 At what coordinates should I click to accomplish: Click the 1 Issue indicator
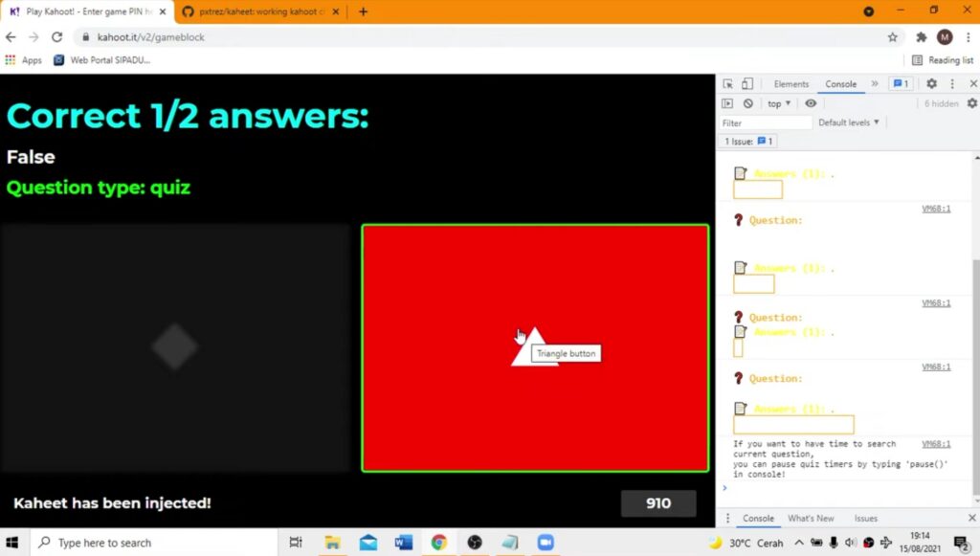click(x=748, y=142)
